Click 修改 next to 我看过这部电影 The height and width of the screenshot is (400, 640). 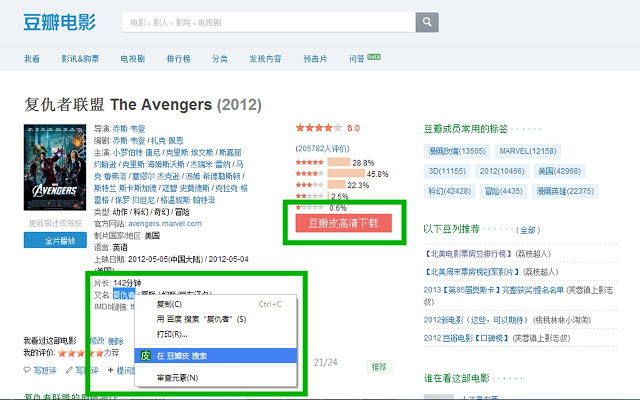pos(97,340)
